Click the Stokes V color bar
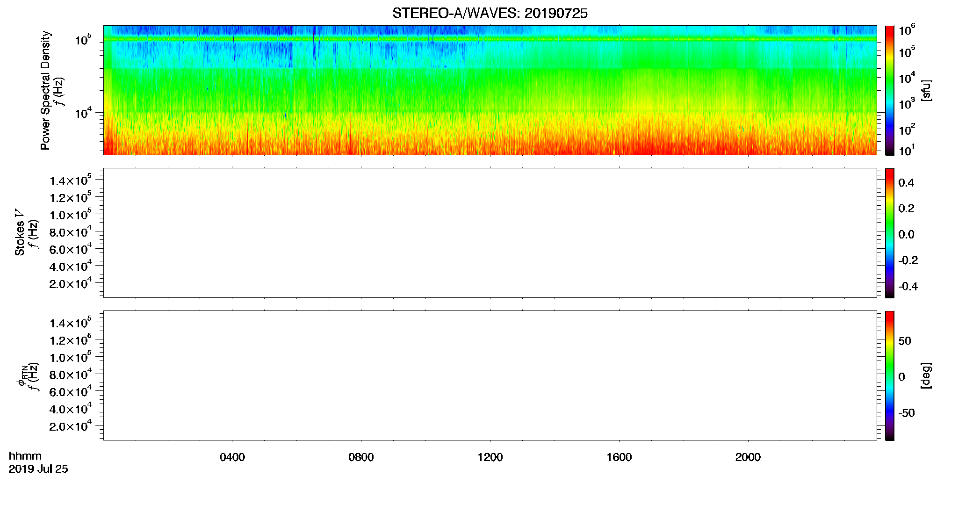The width and height of the screenshot is (980, 505). [889, 233]
